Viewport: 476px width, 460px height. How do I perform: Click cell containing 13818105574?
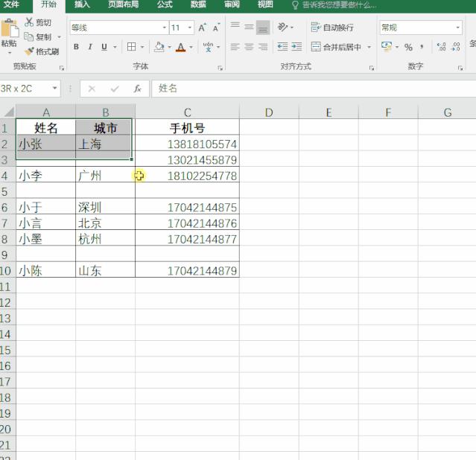[187, 143]
